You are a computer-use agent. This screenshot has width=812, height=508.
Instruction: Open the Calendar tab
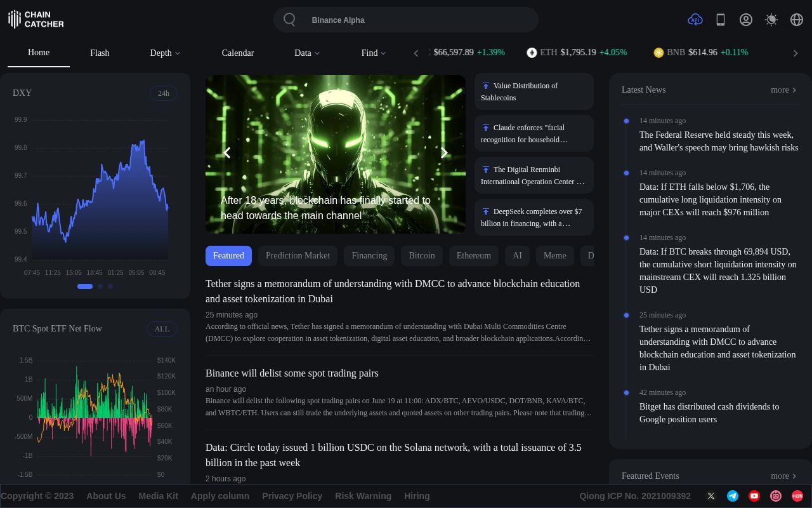[238, 53]
